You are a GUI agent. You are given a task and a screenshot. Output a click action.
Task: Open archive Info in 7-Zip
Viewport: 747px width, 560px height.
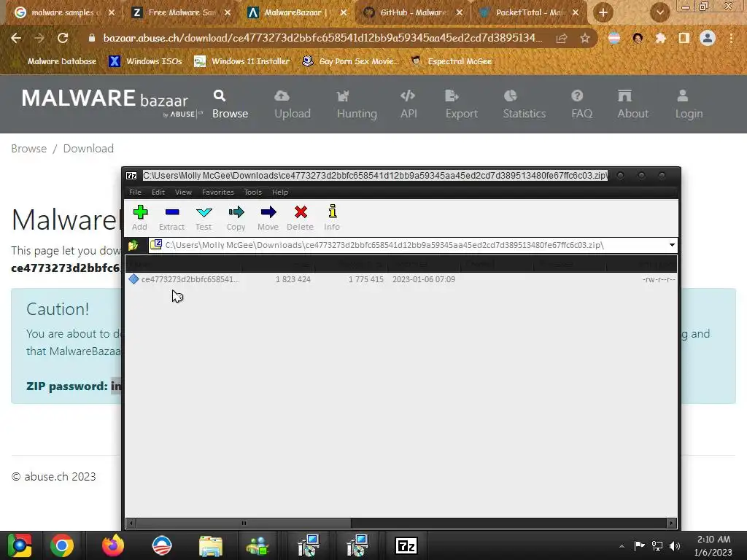click(332, 217)
